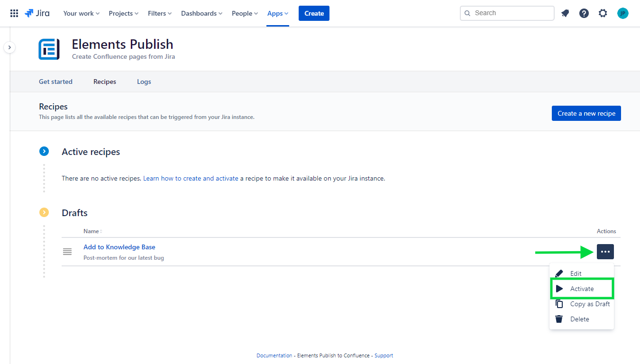Collapse the Drafts section
This screenshot has height=364, width=640.
[44, 212]
